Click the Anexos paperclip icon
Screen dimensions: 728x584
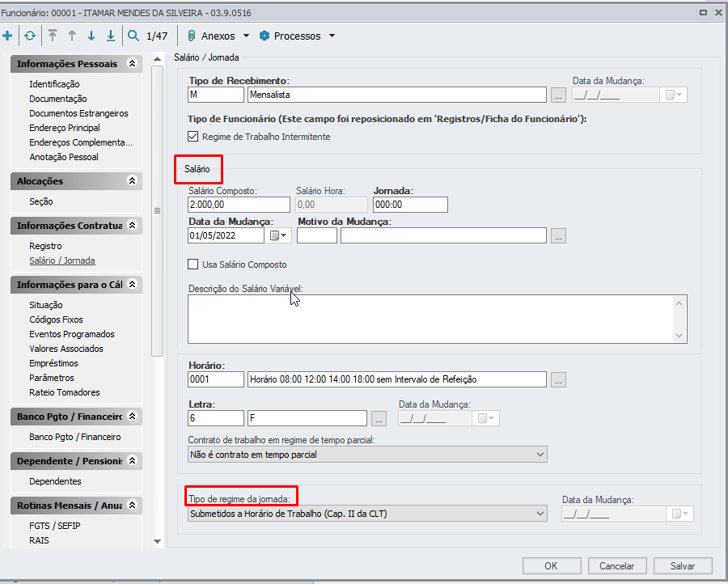click(191, 36)
